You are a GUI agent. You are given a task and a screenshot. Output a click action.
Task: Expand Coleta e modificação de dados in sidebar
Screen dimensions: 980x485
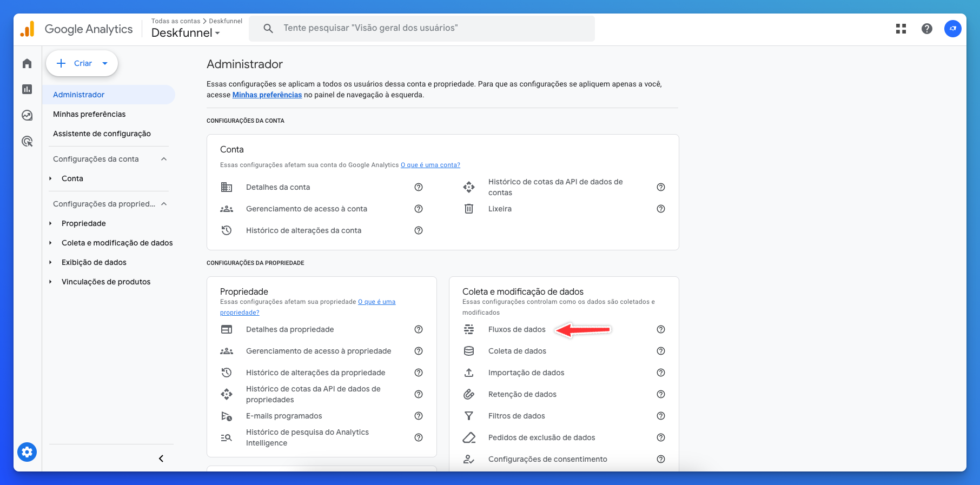(x=51, y=243)
